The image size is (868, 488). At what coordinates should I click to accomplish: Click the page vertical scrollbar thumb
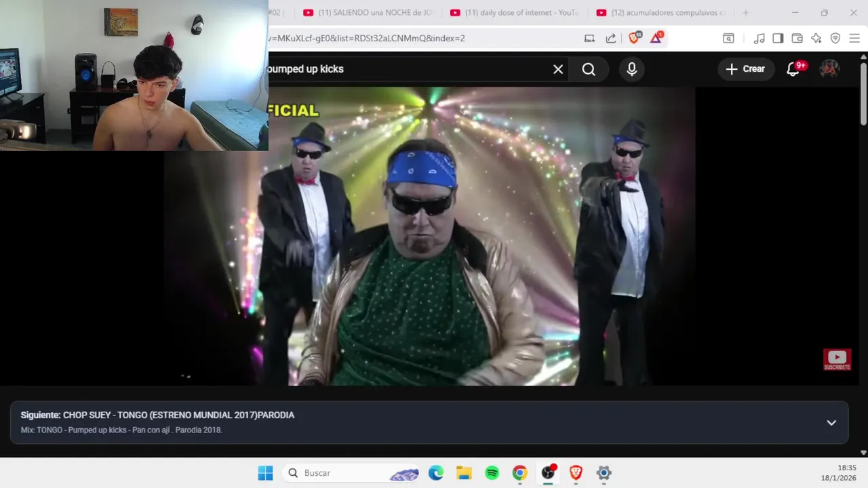863,94
